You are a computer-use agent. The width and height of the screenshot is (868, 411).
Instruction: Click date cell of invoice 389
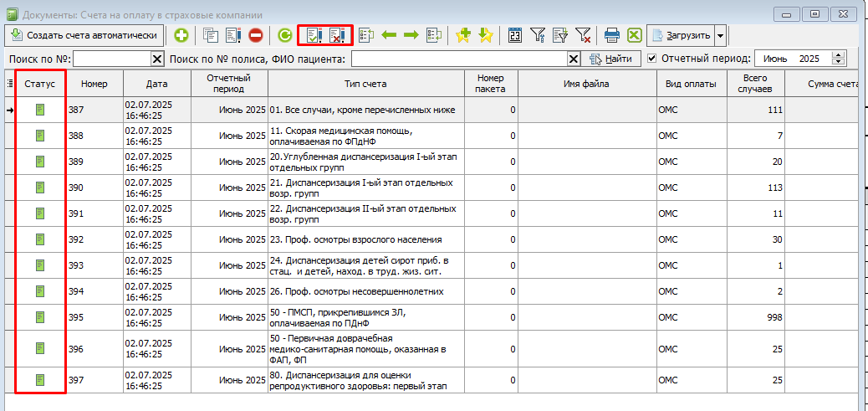point(156,162)
